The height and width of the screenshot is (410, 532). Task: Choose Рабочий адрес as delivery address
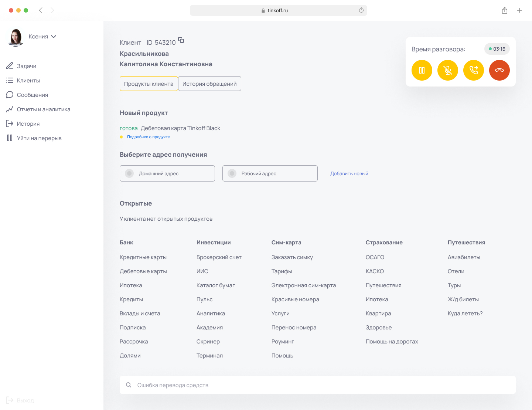232,173
